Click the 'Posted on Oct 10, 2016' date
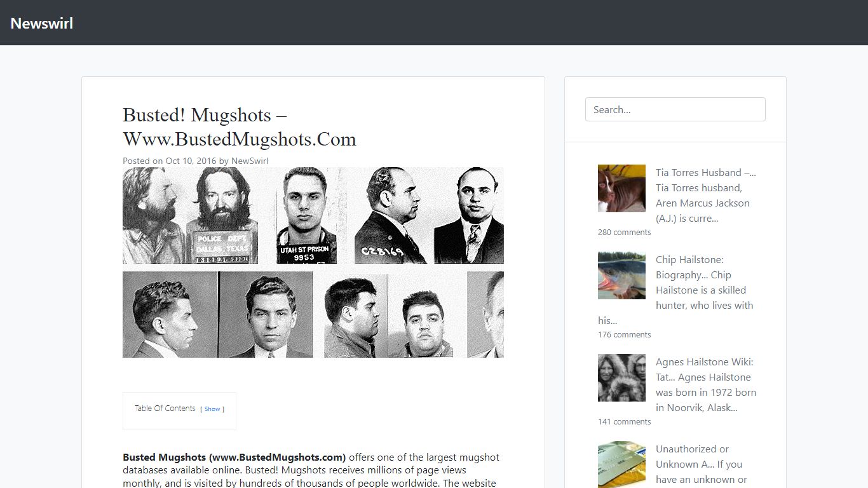This screenshot has width=868, height=488. pos(169,161)
